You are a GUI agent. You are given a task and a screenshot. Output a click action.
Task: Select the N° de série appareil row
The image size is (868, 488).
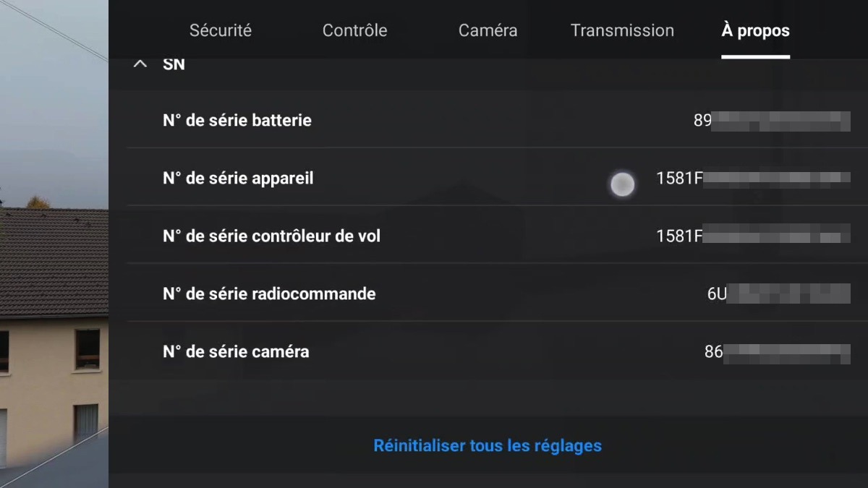pos(488,178)
